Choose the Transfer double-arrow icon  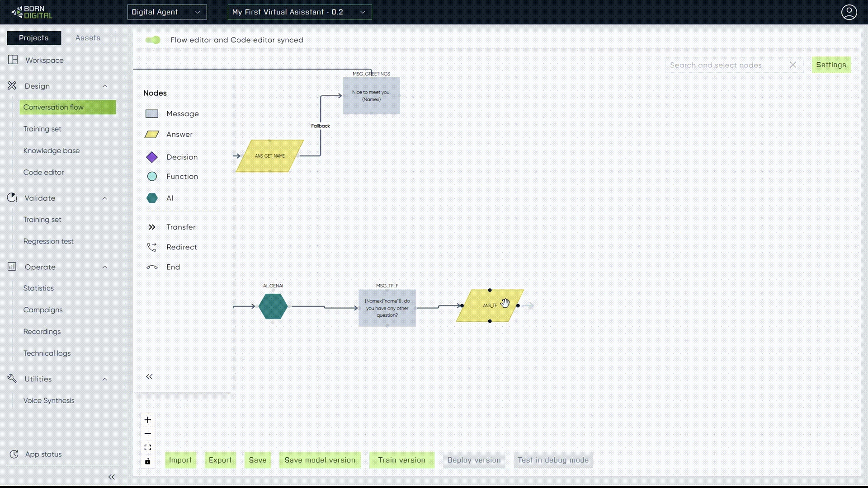tap(152, 227)
